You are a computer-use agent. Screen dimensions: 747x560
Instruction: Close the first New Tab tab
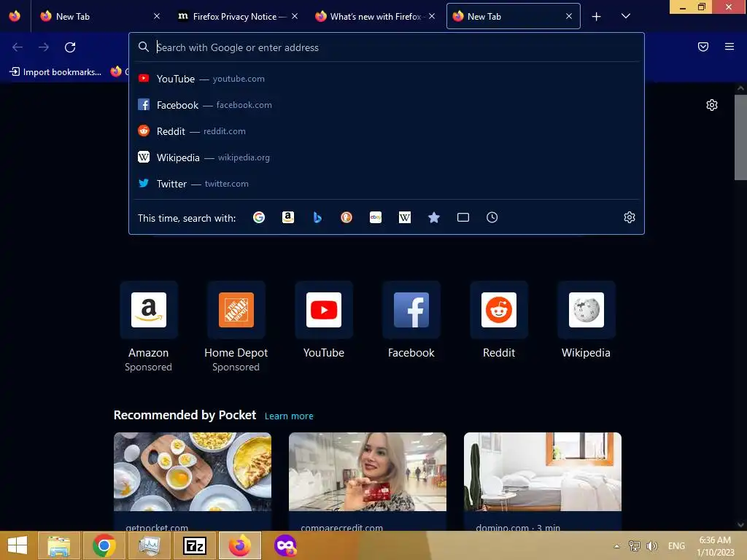(x=157, y=16)
